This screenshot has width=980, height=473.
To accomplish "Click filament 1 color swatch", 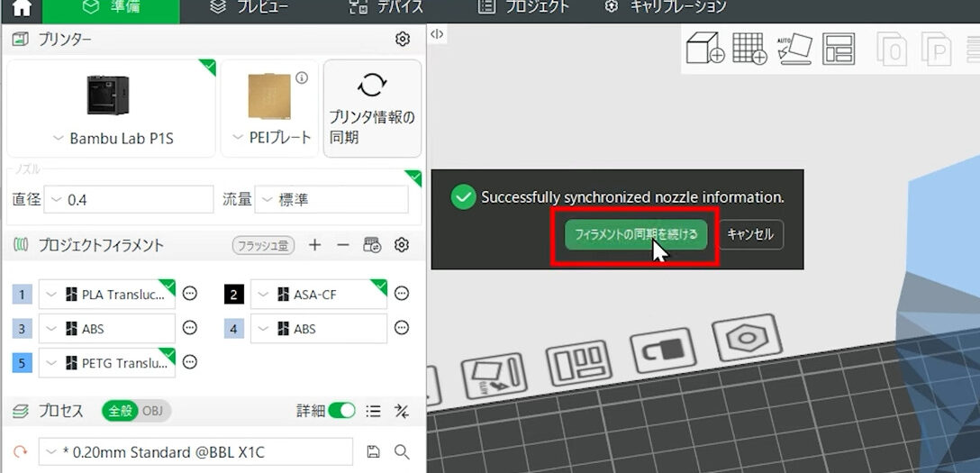I will click(x=22, y=295).
